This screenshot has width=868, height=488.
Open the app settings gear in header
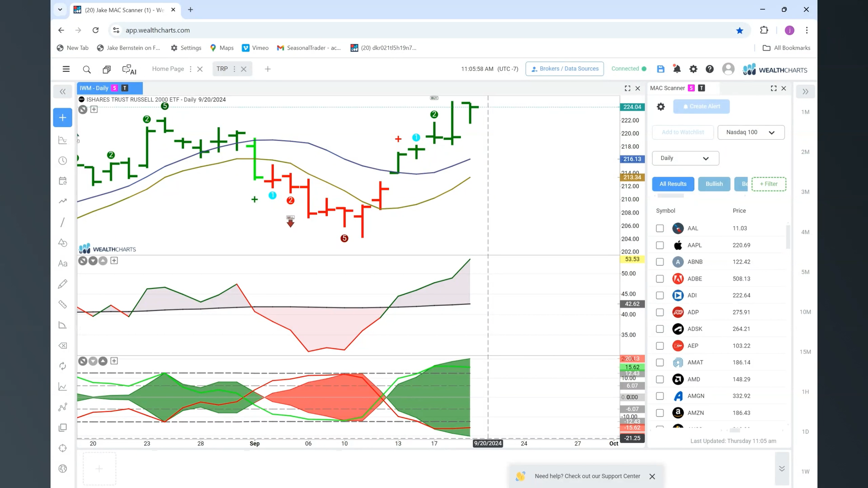click(x=693, y=69)
